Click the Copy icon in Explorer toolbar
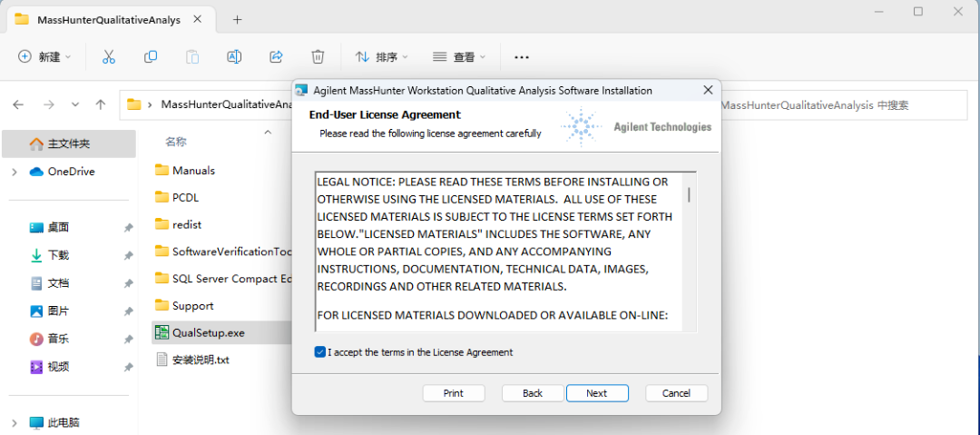The width and height of the screenshot is (980, 435). [151, 57]
